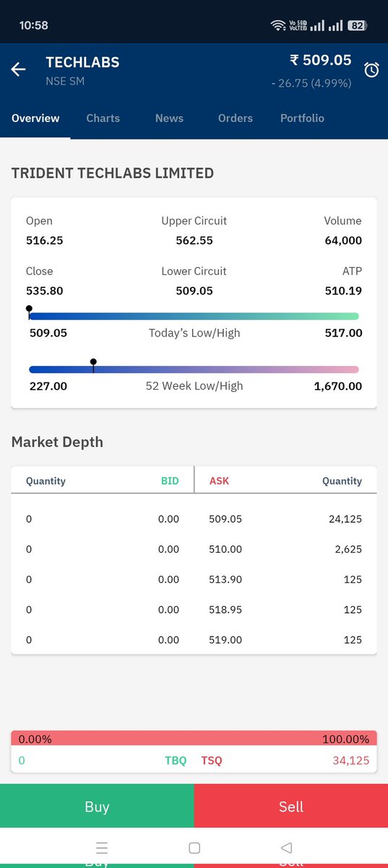
Task: Tap the status bar clock 10:58
Action: 34,25
